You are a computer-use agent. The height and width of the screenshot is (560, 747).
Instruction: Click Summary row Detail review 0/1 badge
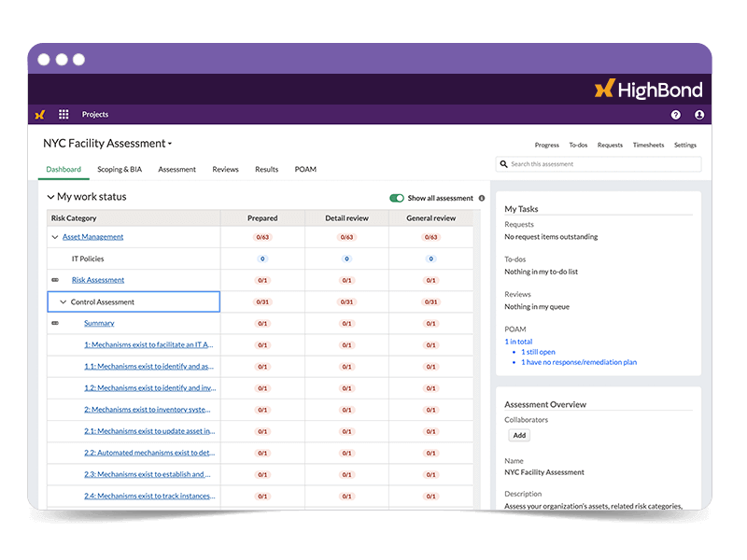pyautogui.click(x=346, y=324)
